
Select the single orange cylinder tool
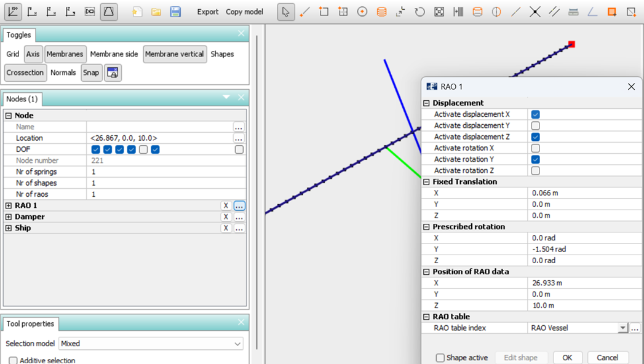pyautogui.click(x=477, y=12)
